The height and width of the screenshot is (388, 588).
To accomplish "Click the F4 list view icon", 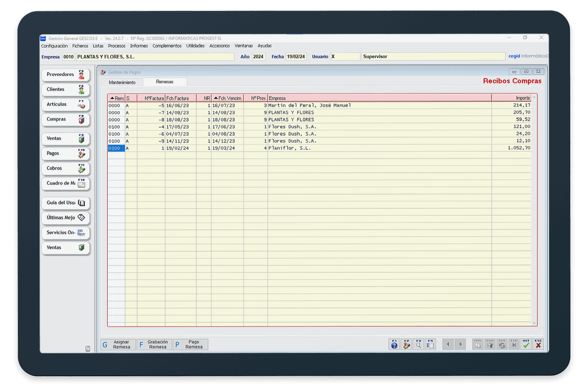I will pyautogui.click(x=430, y=344).
